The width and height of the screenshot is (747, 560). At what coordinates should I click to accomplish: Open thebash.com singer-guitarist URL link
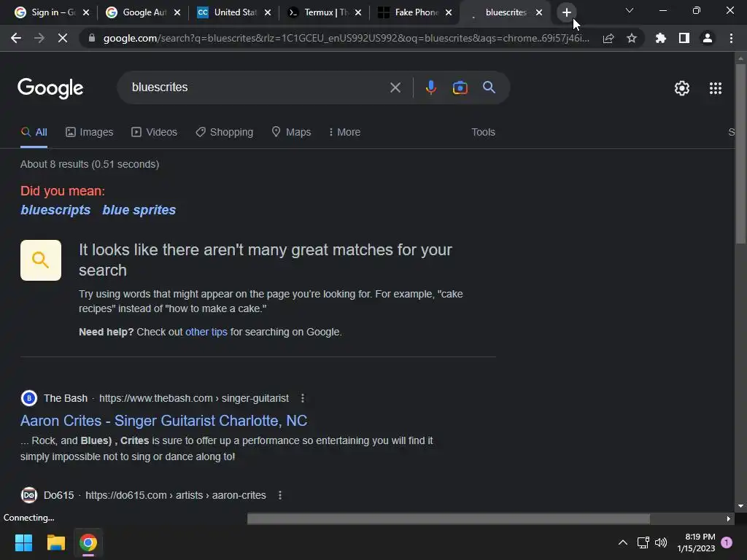pyautogui.click(x=194, y=399)
